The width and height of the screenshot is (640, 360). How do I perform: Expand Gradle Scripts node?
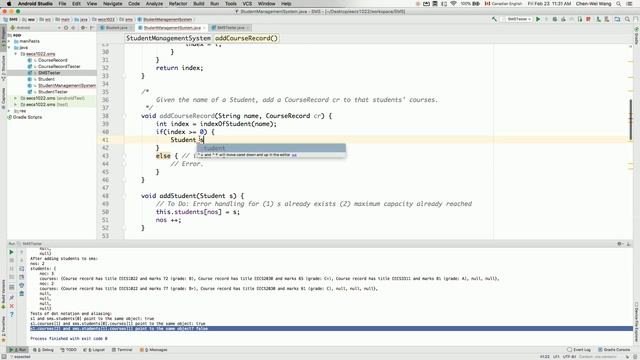point(24,117)
